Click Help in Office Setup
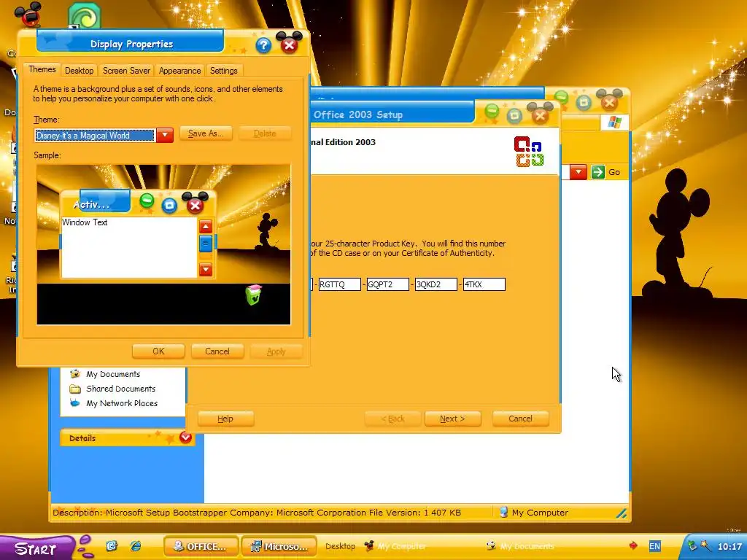Screen dimensions: 747x560 coord(225,419)
